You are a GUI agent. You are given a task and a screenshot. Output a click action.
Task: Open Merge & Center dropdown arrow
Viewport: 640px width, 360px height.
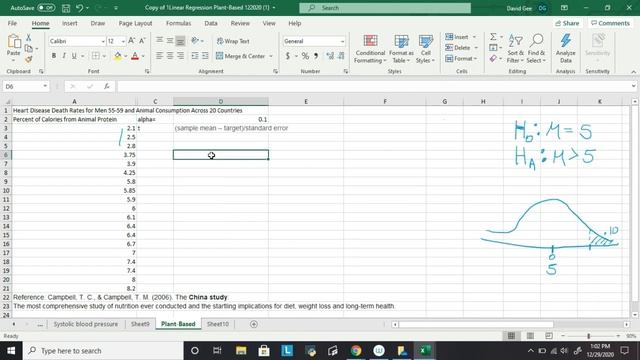pyautogui.click(x=271, y=56)
